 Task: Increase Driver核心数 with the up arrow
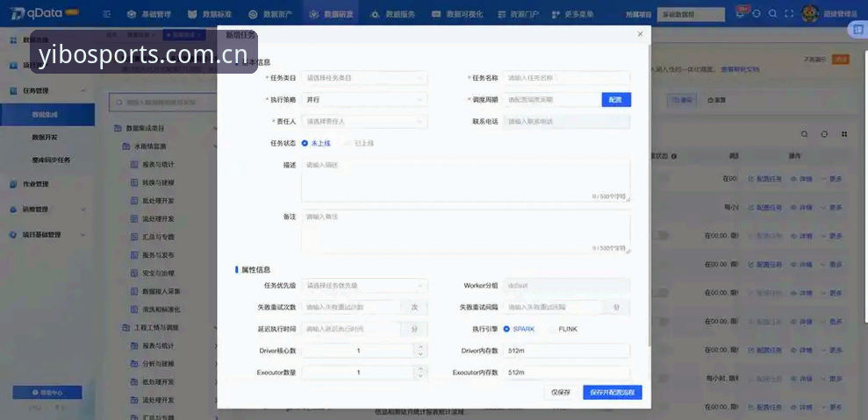[x=420, y=347]
